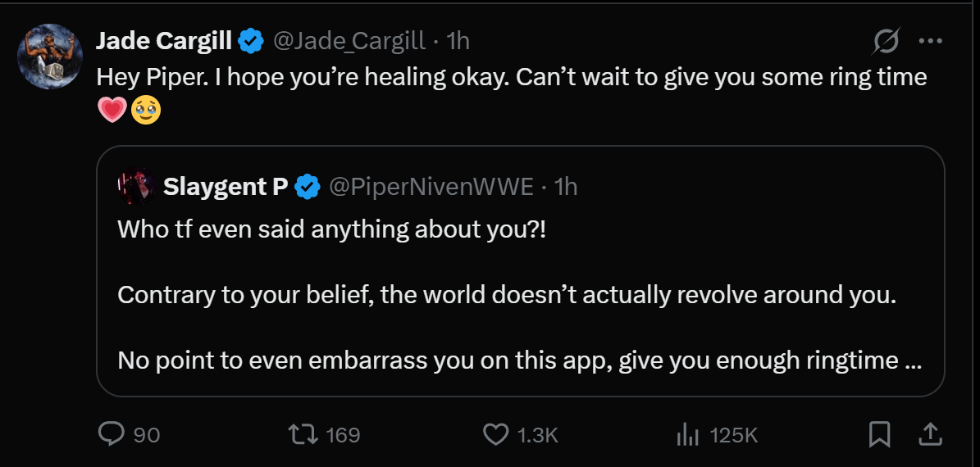Click the Grok explain slash-circle icon
Viewport: 980px width, 467px height.
[x=887, y=41]
